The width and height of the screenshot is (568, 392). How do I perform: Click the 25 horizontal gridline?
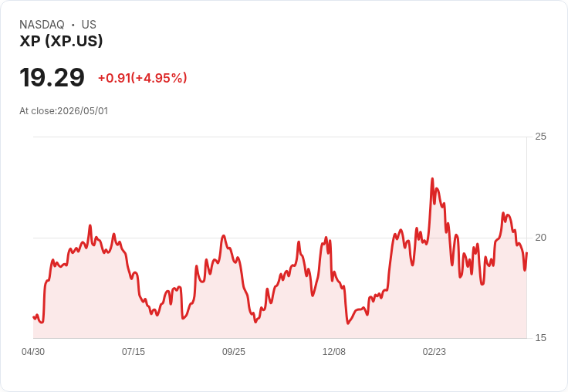[x=279, y=137]
